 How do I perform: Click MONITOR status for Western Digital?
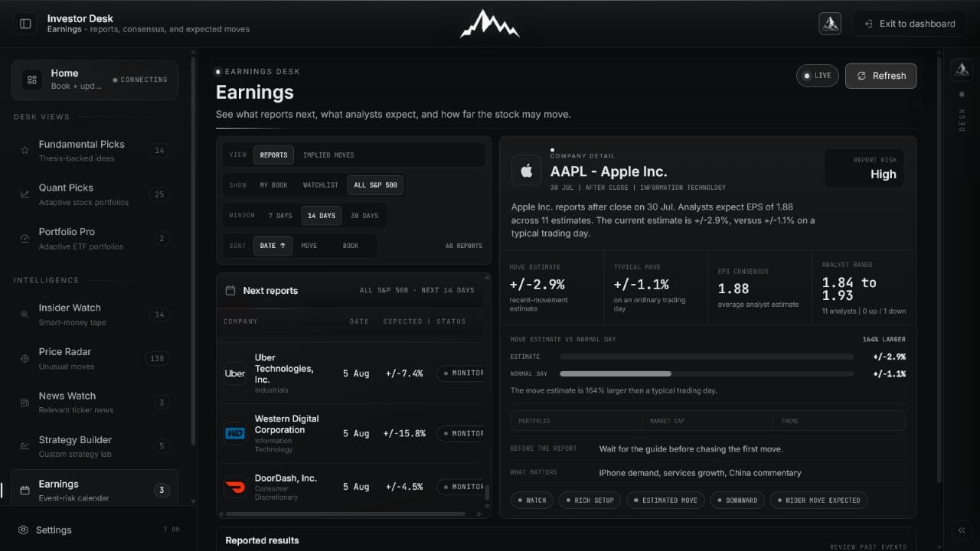461,433
